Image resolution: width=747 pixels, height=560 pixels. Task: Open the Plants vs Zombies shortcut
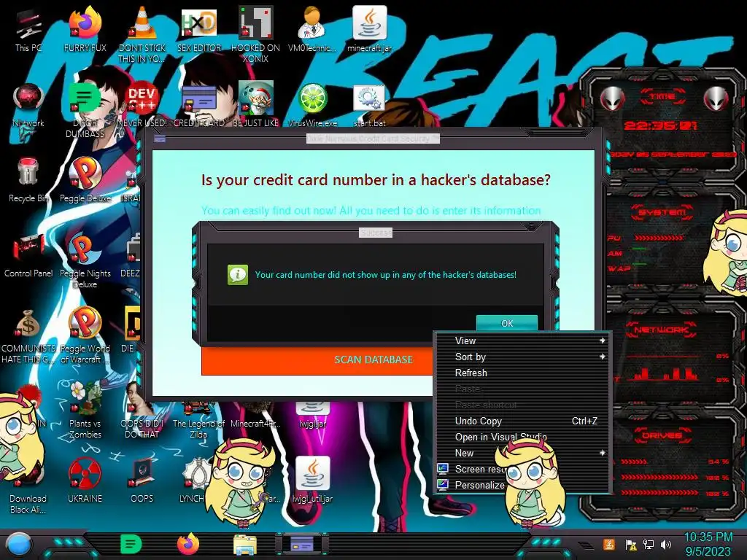pyautogui.click(x=85, y=411)
